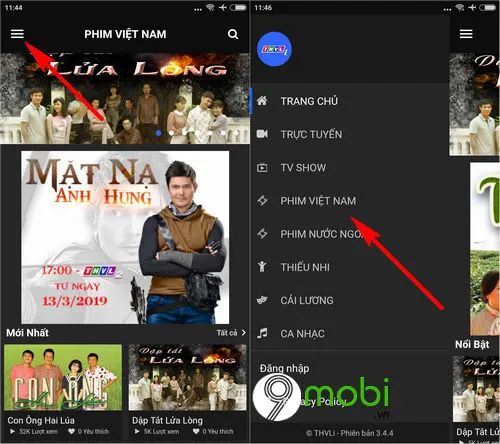Choose PHIM NƯỚC NGOÀI menu entry
The width and height of the screenshot is (500, 444).
click(x=350, y=234)
